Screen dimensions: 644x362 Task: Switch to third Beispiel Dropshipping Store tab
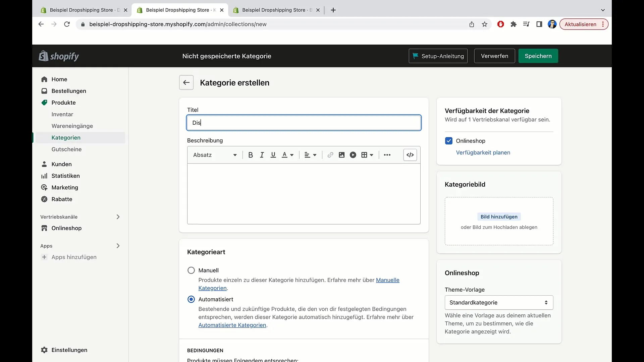tap(276, 10)
